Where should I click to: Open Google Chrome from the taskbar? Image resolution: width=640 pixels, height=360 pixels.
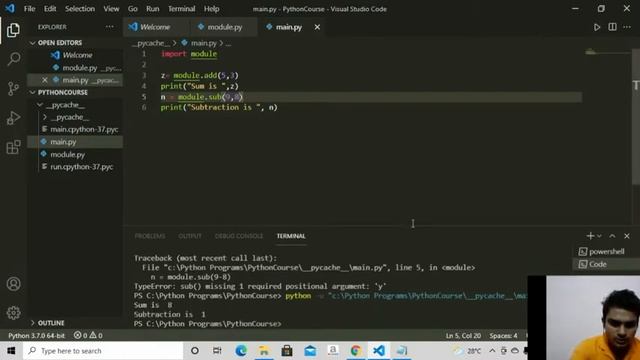tap(356, 351)
